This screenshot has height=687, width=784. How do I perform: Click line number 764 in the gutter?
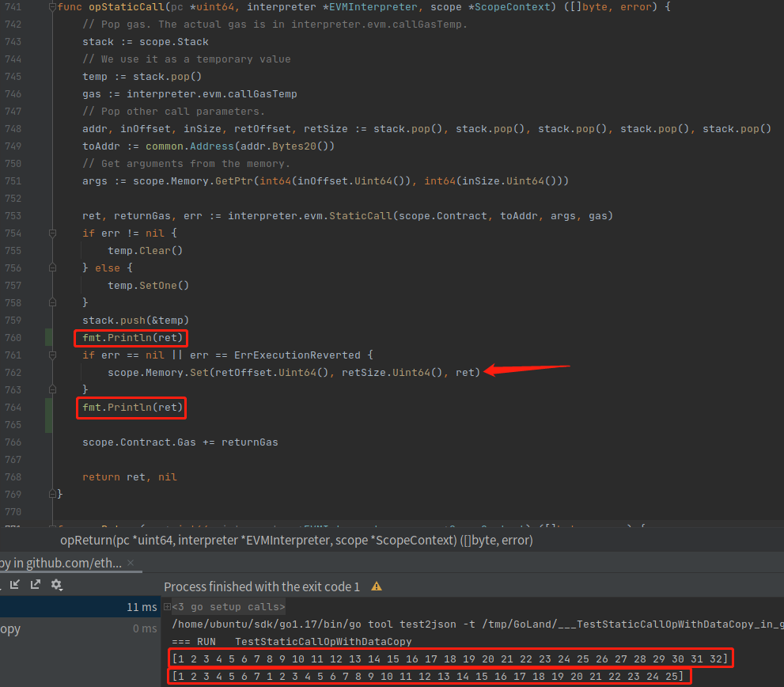click(13, 408)
